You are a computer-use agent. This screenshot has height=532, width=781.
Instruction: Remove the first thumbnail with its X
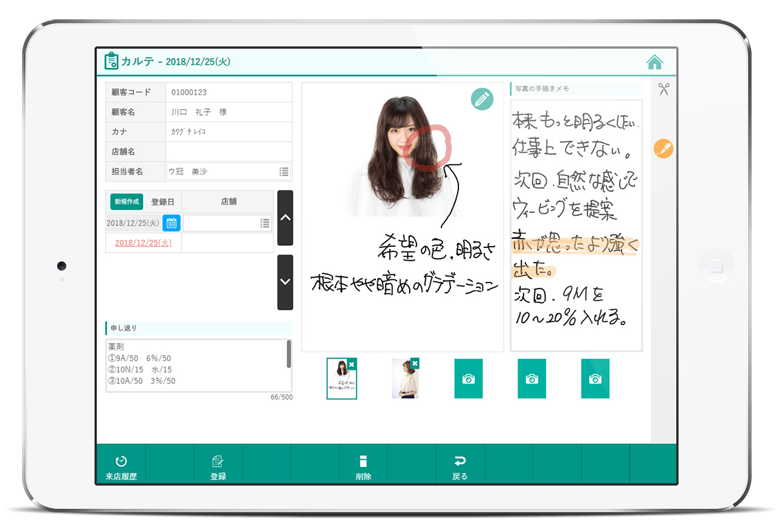coord(352,363)
